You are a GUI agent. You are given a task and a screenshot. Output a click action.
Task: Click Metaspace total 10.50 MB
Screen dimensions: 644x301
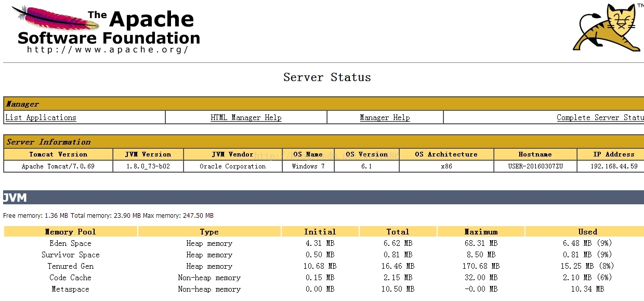[398, 289]
